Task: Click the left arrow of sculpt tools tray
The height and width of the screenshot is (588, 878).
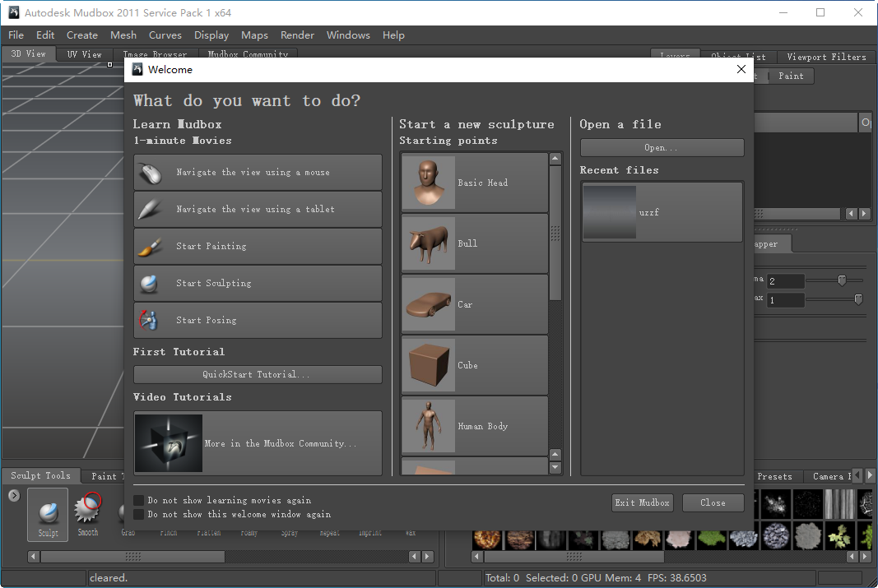Action: [34, 556]
